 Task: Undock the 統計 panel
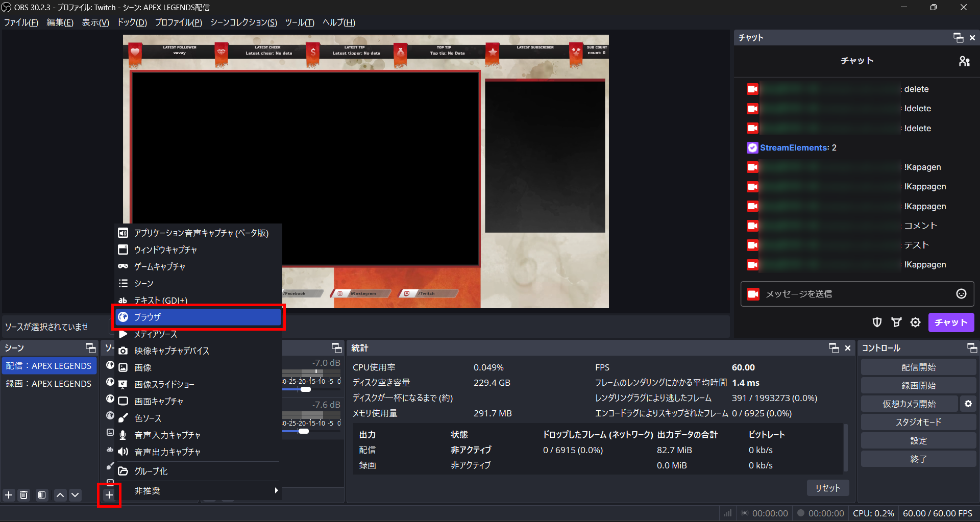pyautogui.click(x=834, y=348)
